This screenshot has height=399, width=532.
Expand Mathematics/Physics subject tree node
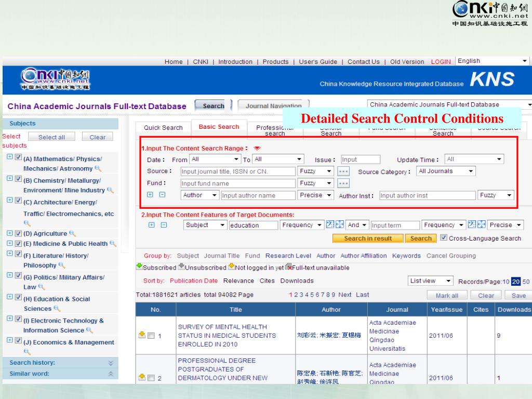coord(10,157)
